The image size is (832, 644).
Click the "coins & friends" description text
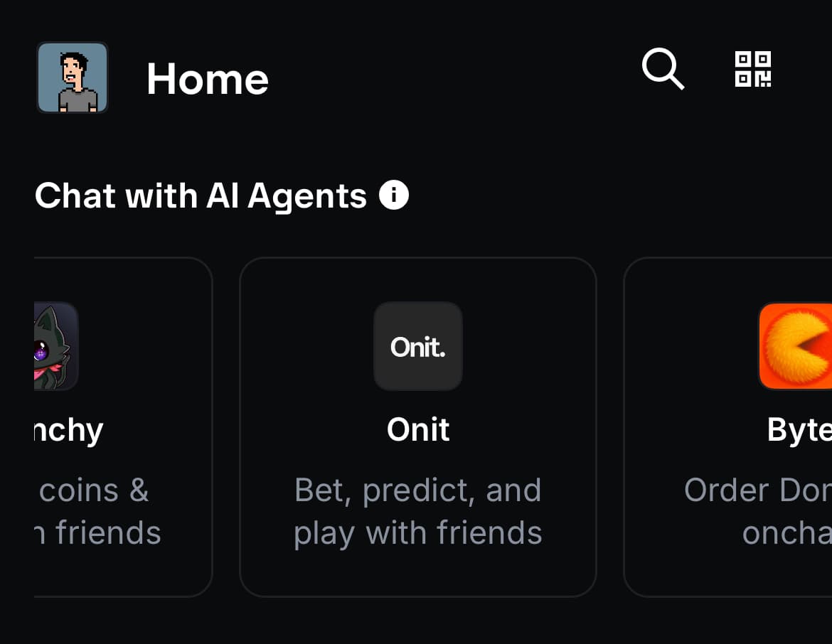point(97,511)
